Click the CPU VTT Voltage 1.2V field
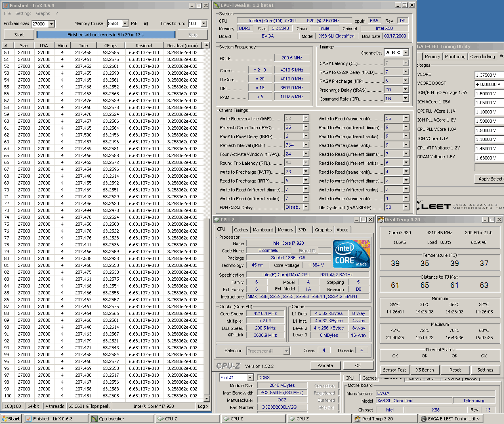This screenshot has height=424, width=504. click(x=489, y=149)
